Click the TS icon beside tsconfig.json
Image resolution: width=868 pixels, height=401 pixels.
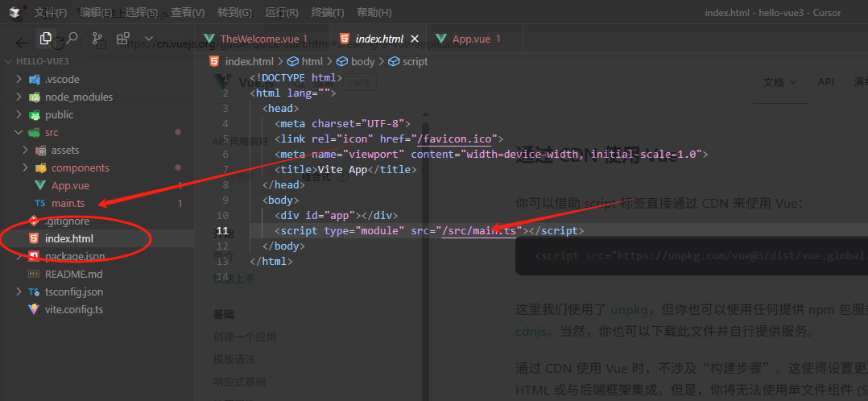point(35,291)
